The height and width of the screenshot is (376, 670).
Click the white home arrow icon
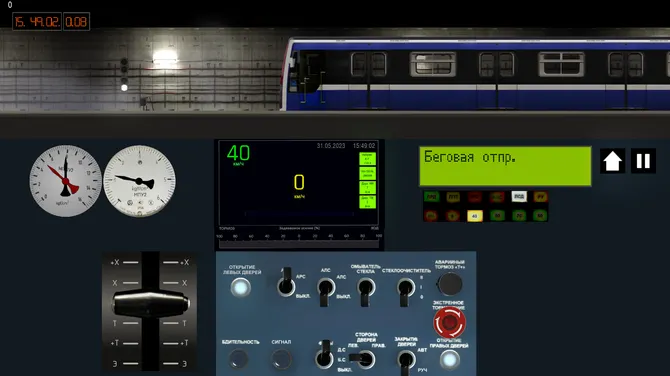(612, 161)
